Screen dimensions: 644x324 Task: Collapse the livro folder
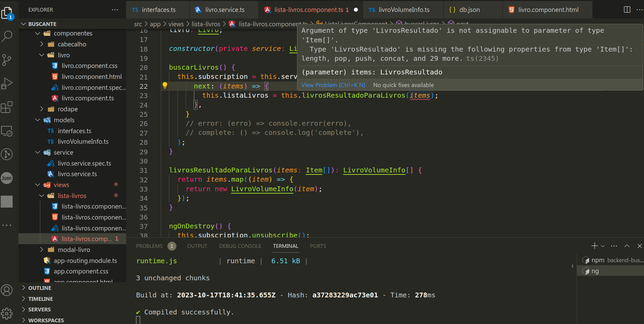(72, 55)
